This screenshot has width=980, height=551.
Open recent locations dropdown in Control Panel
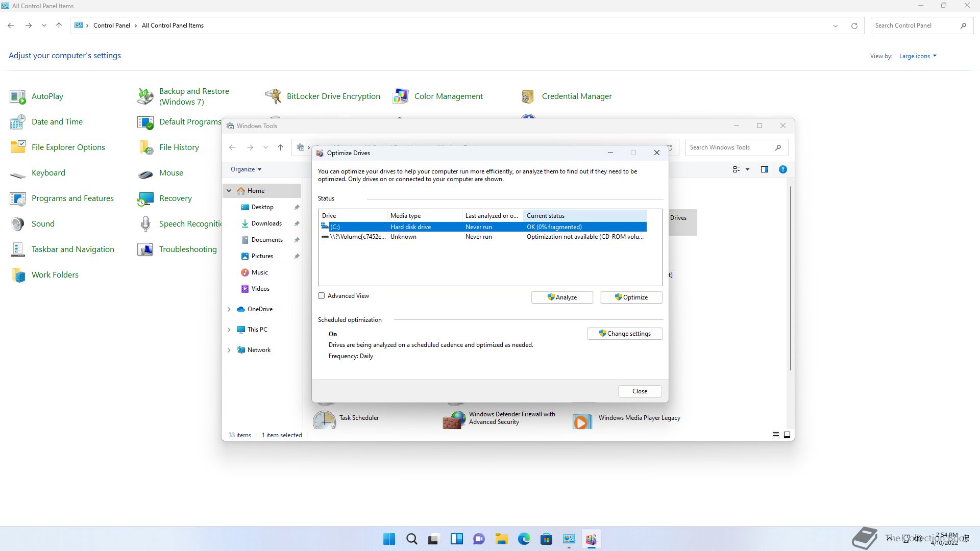pos(44,26)
